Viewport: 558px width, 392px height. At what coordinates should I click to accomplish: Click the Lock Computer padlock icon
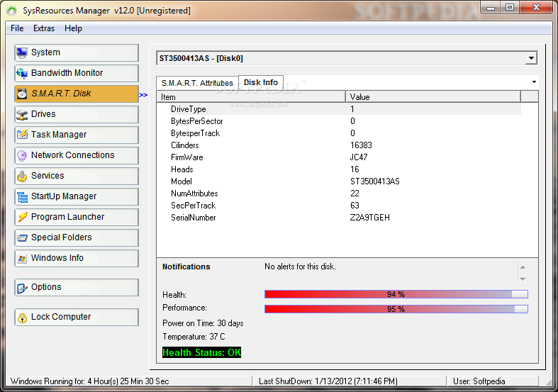tap(22, 318)
